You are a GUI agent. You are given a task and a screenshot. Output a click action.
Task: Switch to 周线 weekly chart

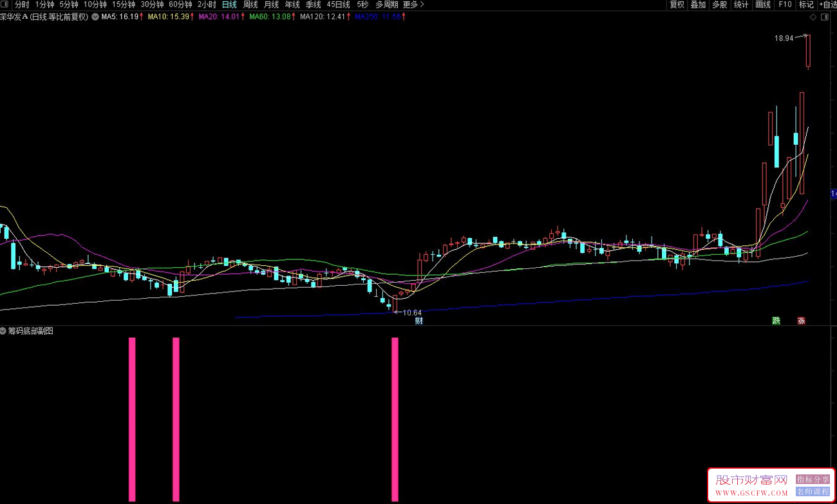pos(250,5)
